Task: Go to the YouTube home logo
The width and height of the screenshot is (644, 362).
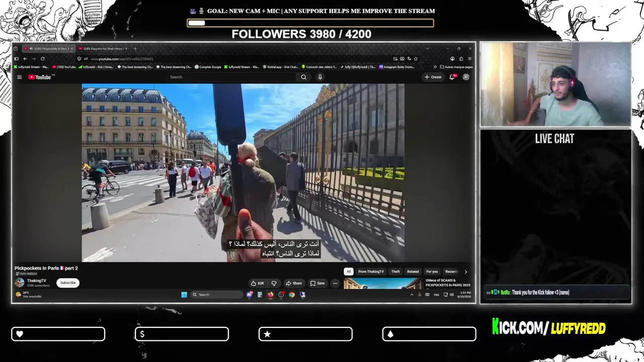Action: coord(40,77)
